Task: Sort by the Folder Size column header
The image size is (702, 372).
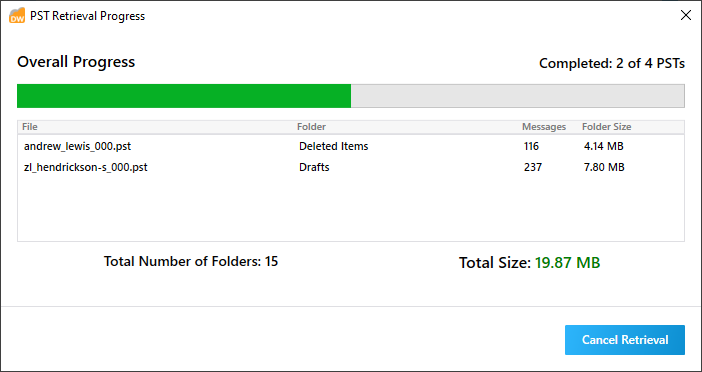Action: tap(606, 127)
